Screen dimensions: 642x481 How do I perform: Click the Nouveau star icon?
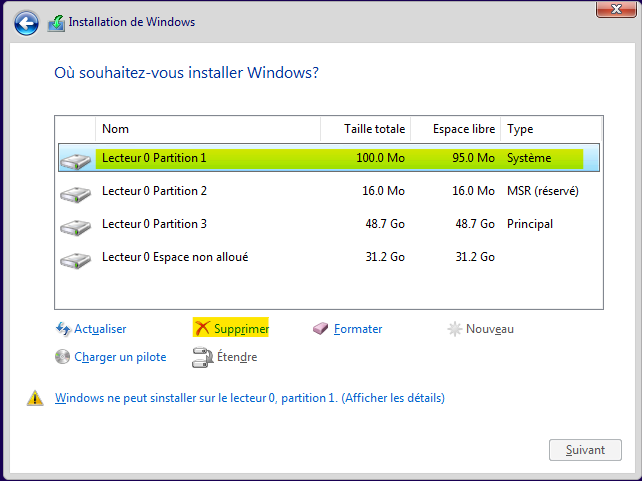coord(455,329)
